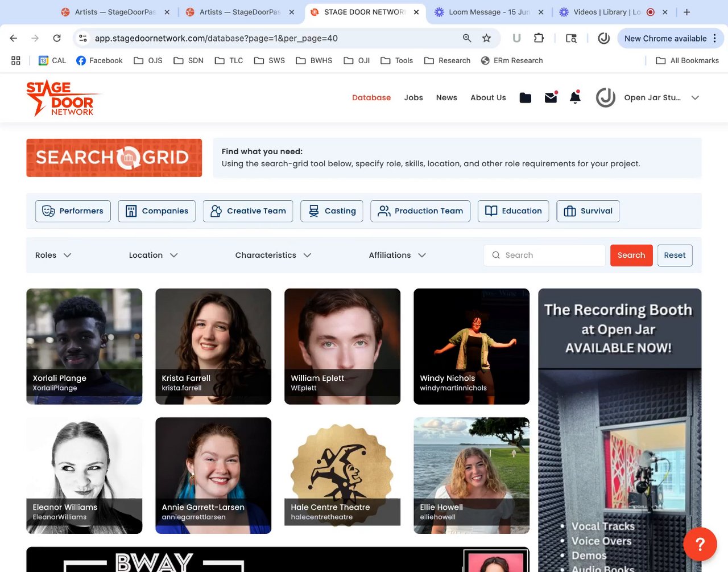
Task: Click the Open Jar Studios profile avatar
Action: (606, 97)
